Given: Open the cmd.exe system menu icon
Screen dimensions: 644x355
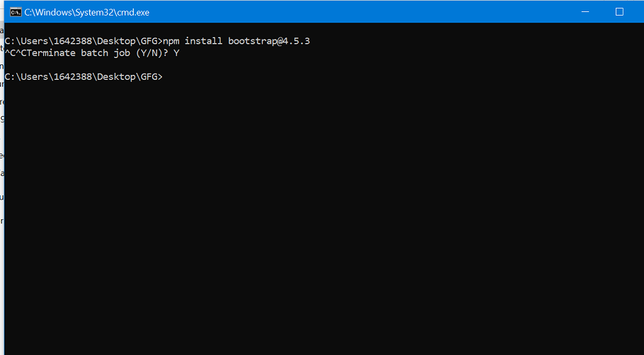Looking at the screenshot, I should [x=14, y=12].
